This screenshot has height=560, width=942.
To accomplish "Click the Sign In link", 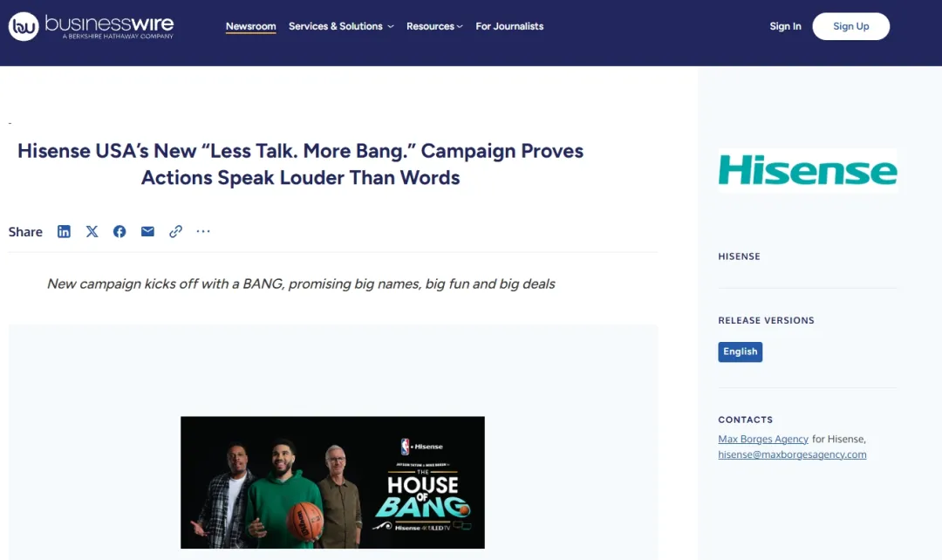I will pyautogui.click(x=785, y=26).
